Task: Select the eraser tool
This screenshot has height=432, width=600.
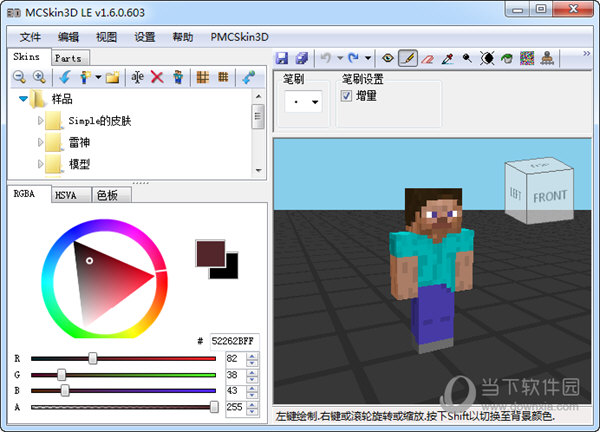Action: 427,58
